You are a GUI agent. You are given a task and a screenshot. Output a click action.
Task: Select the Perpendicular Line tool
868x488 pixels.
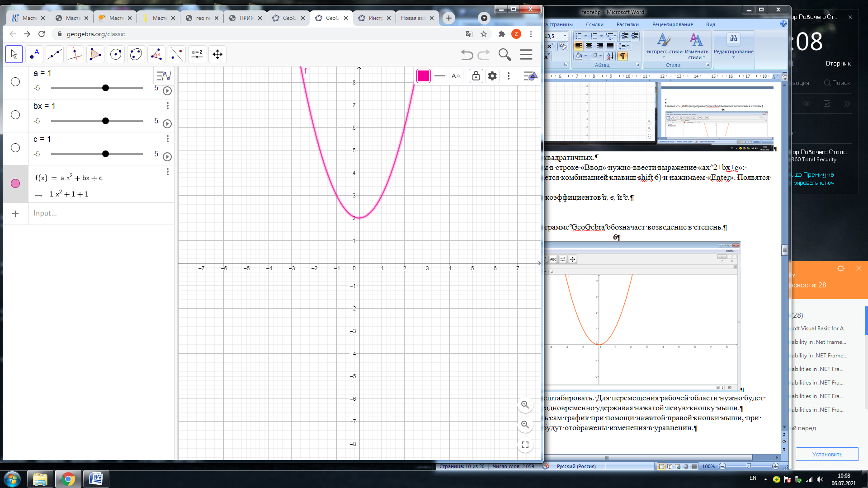[x=75, y=55]
